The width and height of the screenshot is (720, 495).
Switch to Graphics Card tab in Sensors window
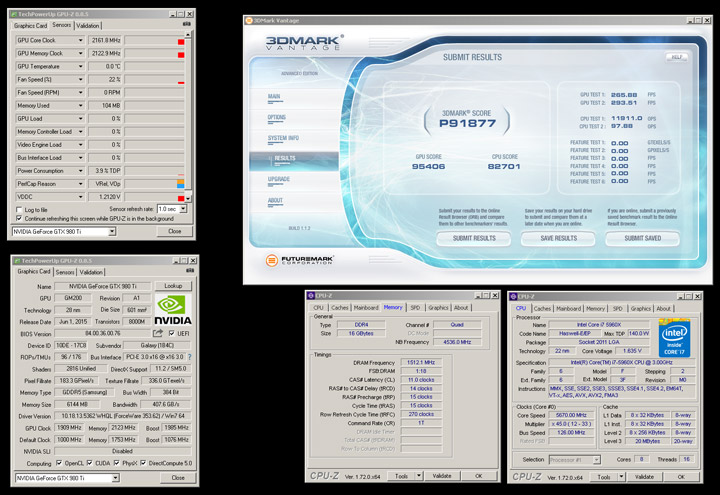pyautogui.click(x=30, y=26)
